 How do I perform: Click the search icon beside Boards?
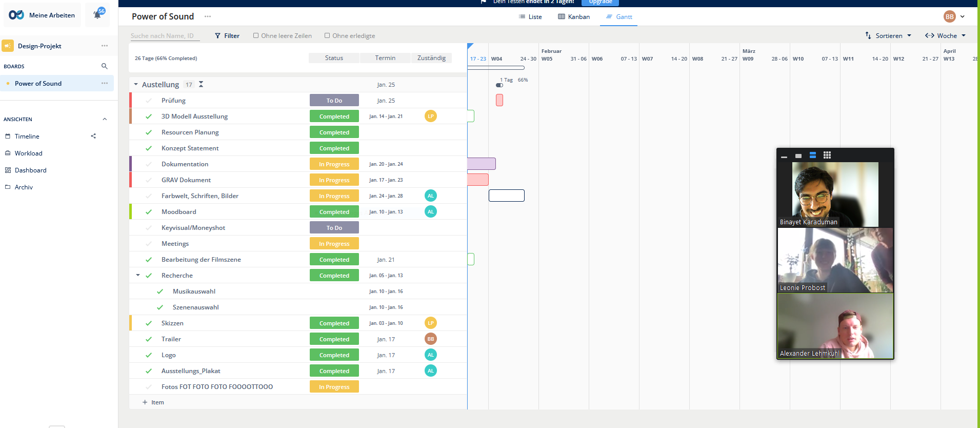[104, 66]
